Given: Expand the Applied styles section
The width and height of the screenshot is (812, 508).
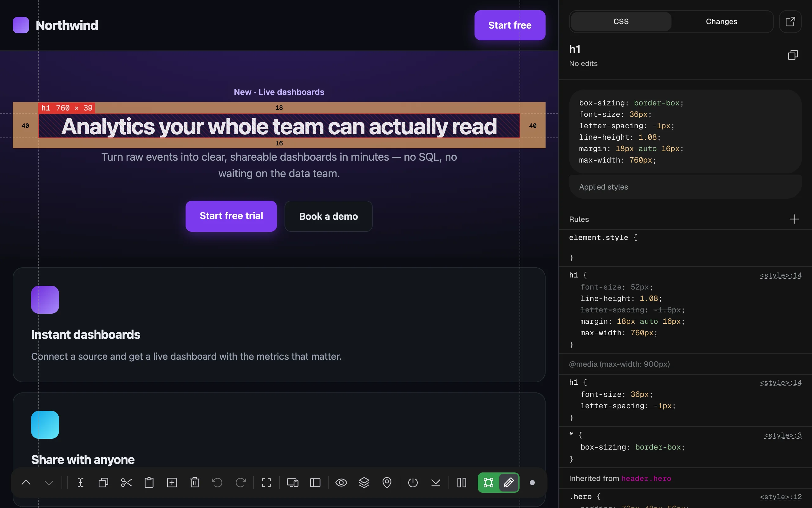Looking at the screenshot, I should point(685,187).
